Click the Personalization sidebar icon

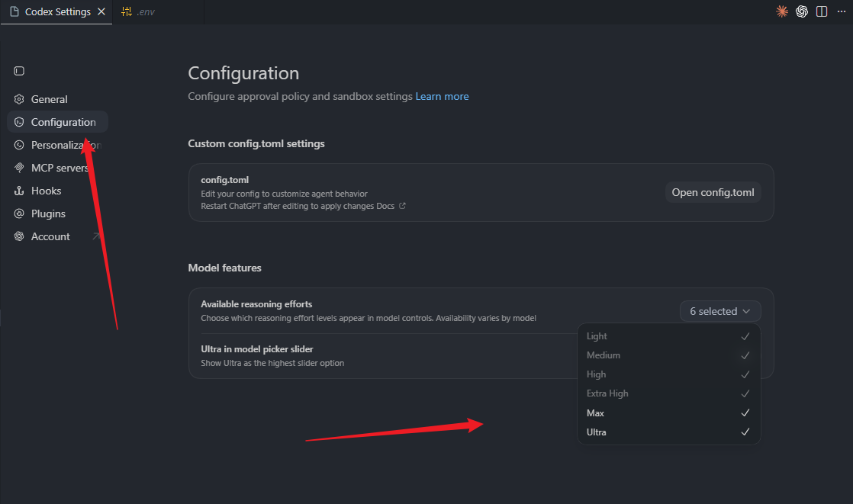point(19,145)
